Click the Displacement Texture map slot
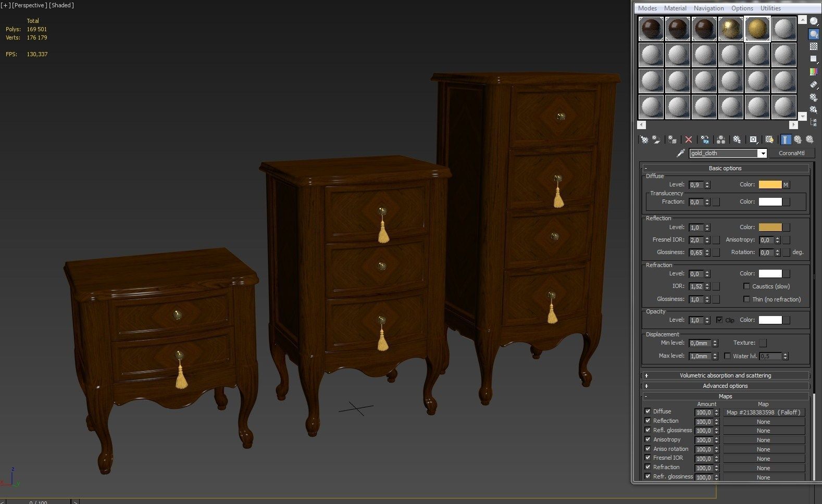822x504 pixels. click(763, 343)
